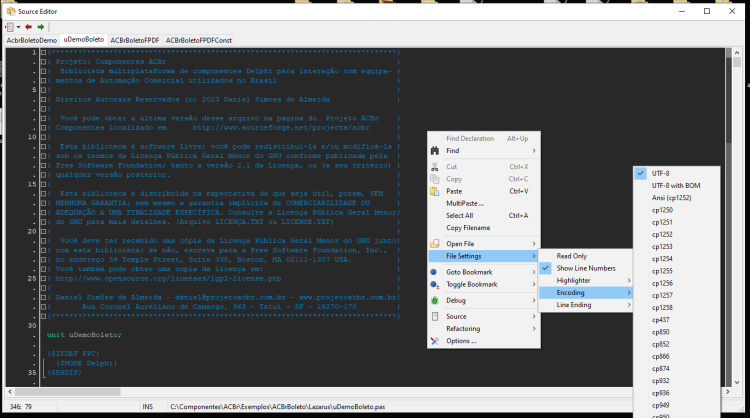
Task: Click the horizontal scrollbar thumb
Action: click(67, 392)
